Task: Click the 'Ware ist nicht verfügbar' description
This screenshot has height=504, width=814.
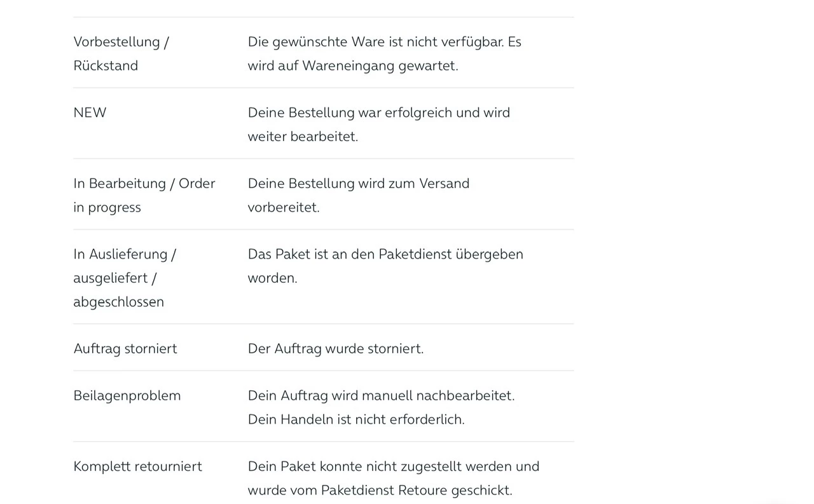Action: pos(384,42)
